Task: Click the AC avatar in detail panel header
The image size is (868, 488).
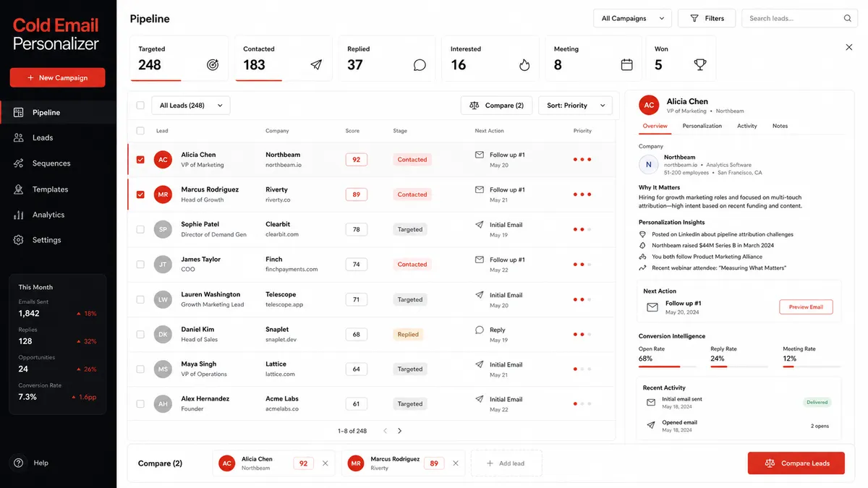Action: [649, 105]
